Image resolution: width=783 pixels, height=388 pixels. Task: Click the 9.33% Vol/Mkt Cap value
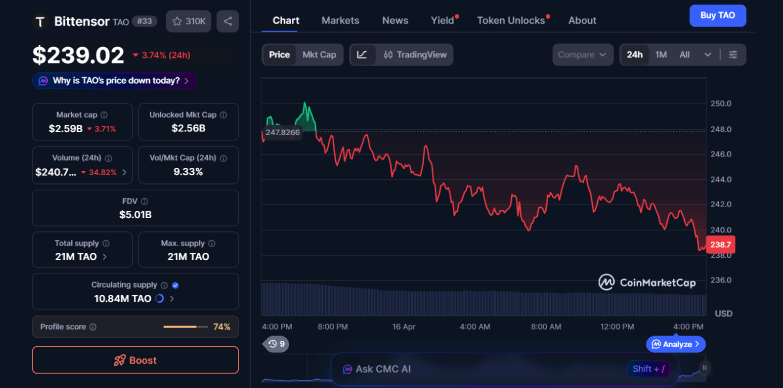tap(188, 172)
